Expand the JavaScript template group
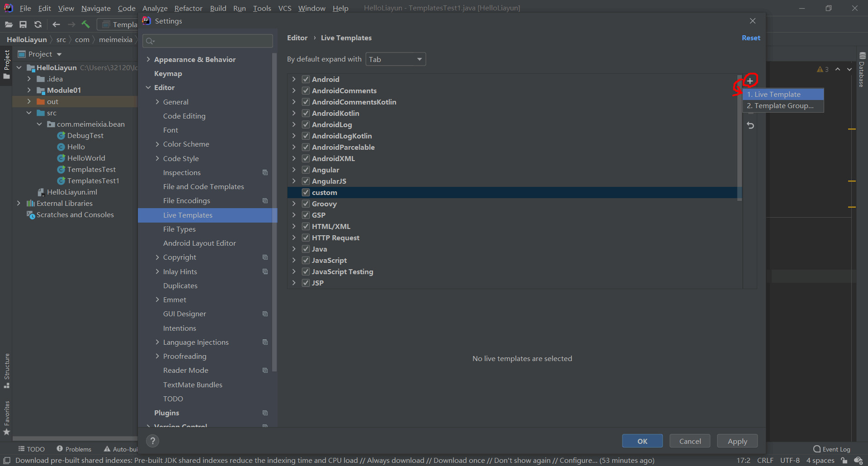The height and width of the screenshot is (466, 868). pos(294,260)
